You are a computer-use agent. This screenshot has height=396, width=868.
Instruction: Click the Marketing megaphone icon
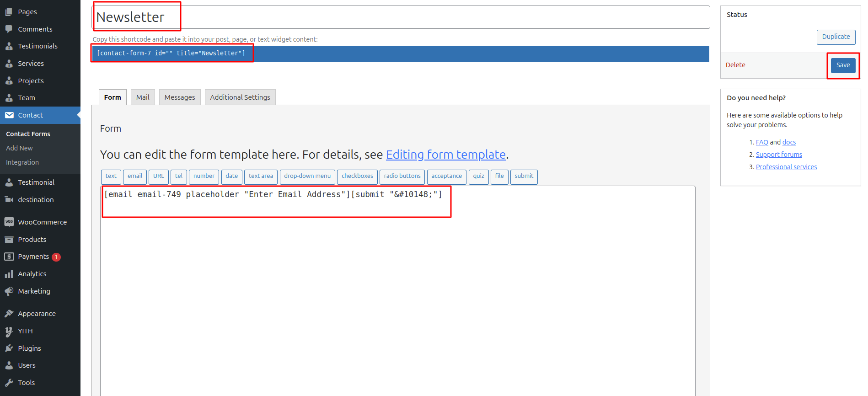point(9,291)
